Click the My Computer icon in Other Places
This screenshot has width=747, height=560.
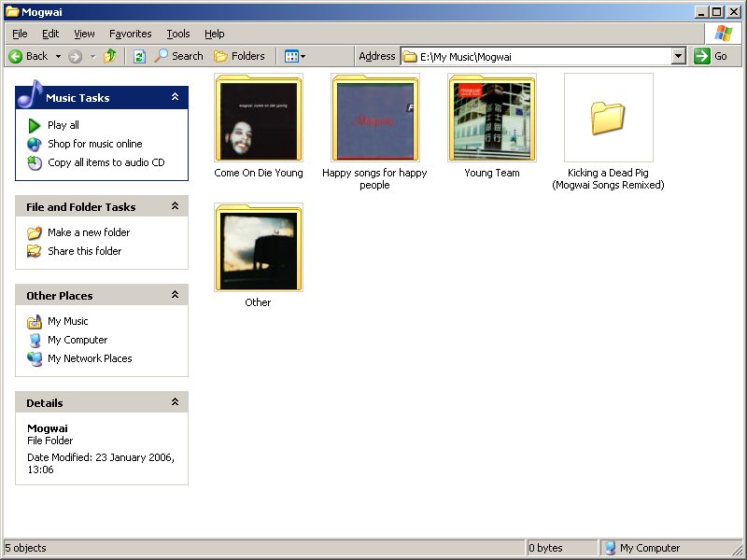(x=35, y=340)
